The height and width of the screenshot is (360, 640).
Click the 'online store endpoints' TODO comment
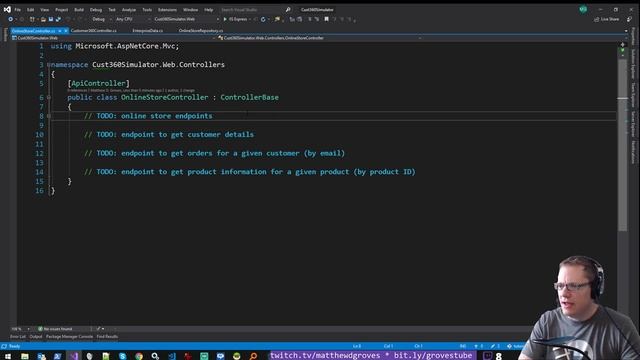[x=148, y=116]
